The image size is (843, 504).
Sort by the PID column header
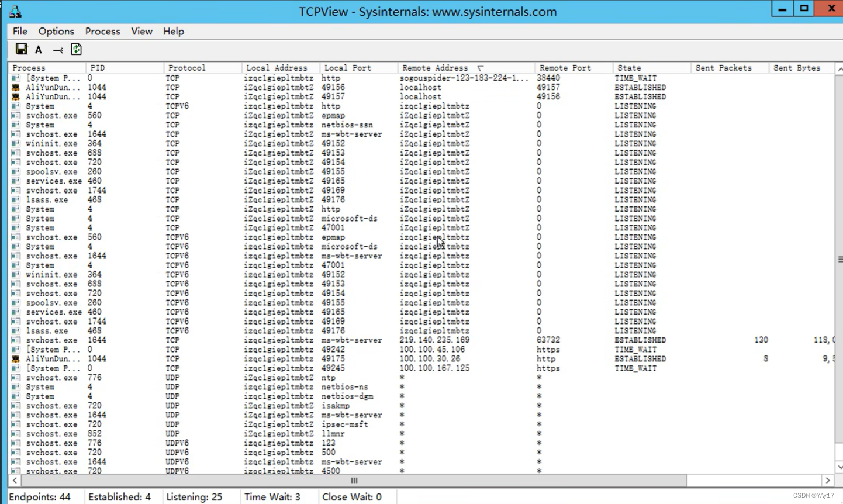click(125, 68)
